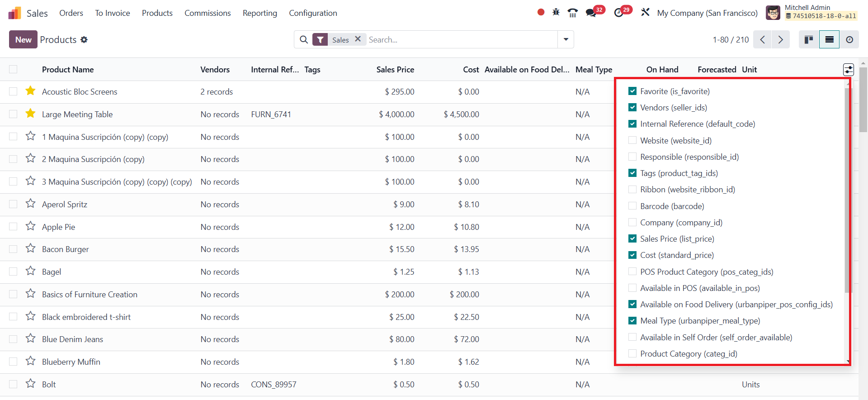The image size is (868, 400).
Task: Enable Available in POS column
Action: pyautogui.click(x=632, y=288)
